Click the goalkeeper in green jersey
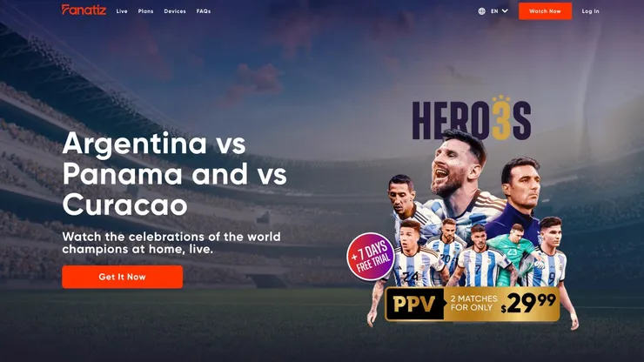Screen dimensions: 644x362 click(x=512, y=255)
